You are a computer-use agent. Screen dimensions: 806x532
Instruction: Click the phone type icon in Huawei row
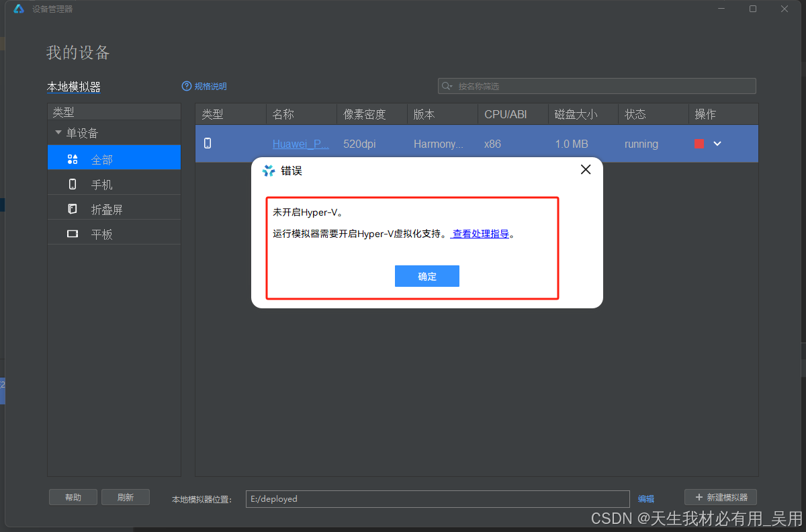tap(208, 143)
